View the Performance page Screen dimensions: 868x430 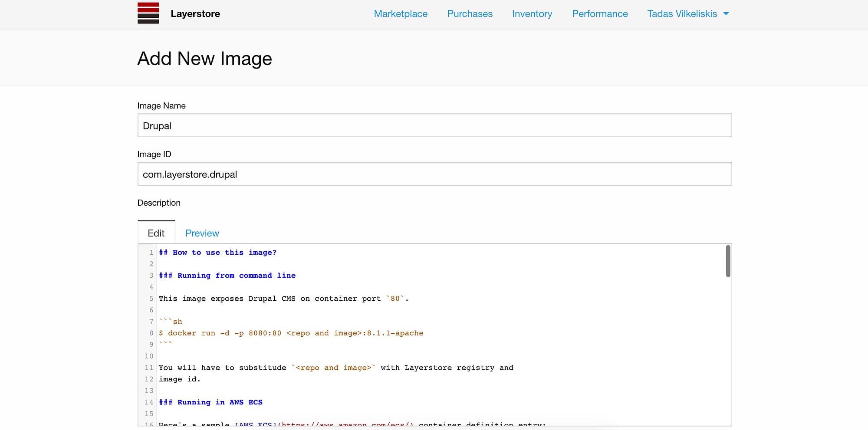600,14
